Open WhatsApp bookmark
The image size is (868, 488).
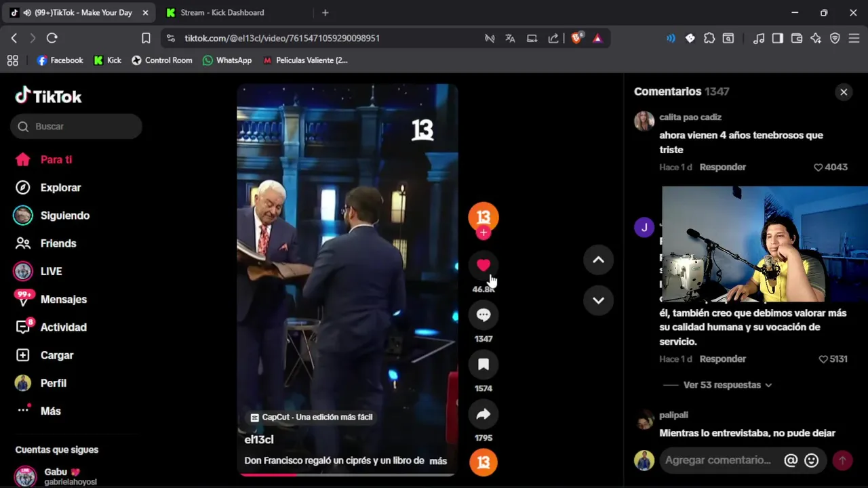(x=226, y=60)
